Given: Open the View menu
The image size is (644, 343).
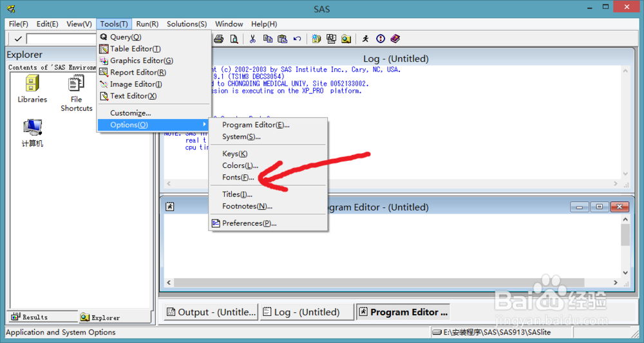Looking at the screenshot, I should tap(79, 24).
